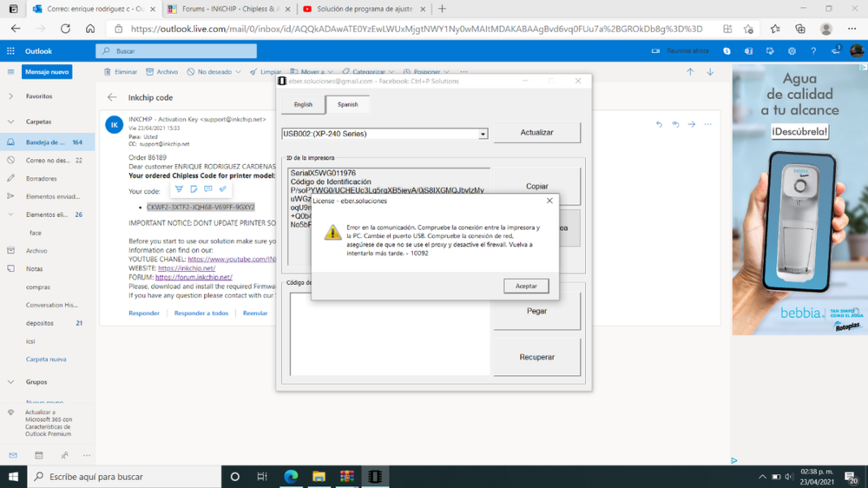
Task: Open Task View in the taskbar
Action: [262, 477]
